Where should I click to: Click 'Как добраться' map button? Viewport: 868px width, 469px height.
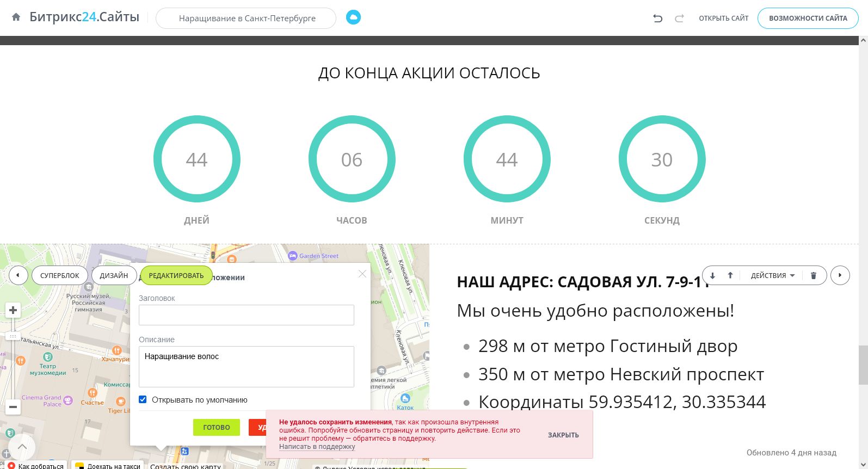click(35, 466)
